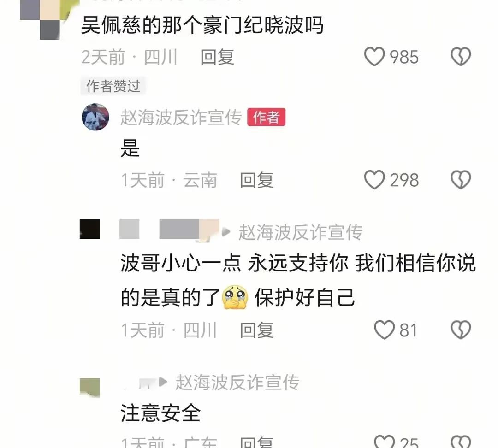The width and height of the screenshot is (498, 448).
Task: Tap the 作者赞过 tag
Action: [x=113, y=86]
